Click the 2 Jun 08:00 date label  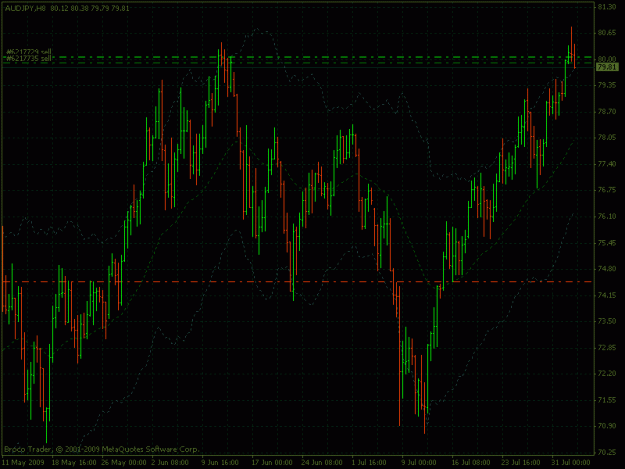[170, 463]
